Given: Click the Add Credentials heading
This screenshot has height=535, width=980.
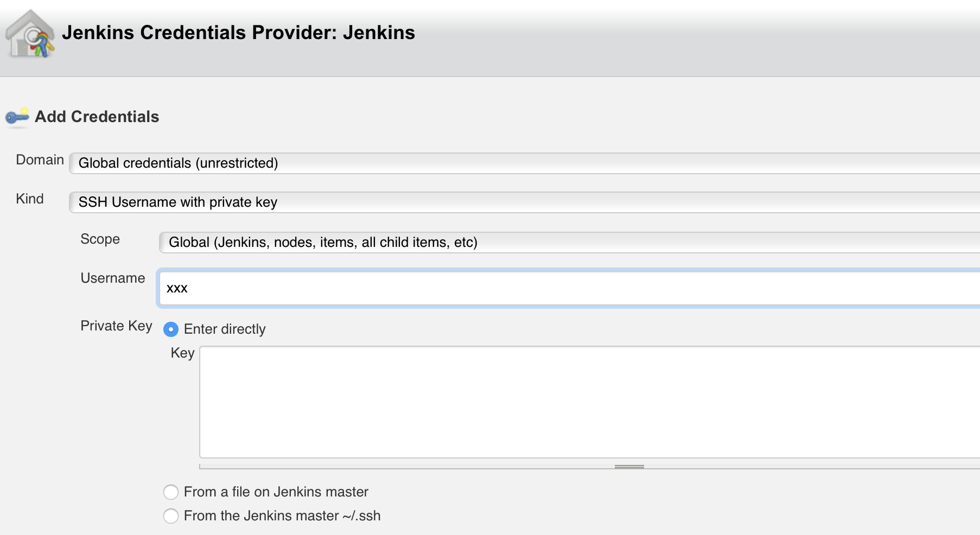Looking at the screenshot, I should coord(97,117).
